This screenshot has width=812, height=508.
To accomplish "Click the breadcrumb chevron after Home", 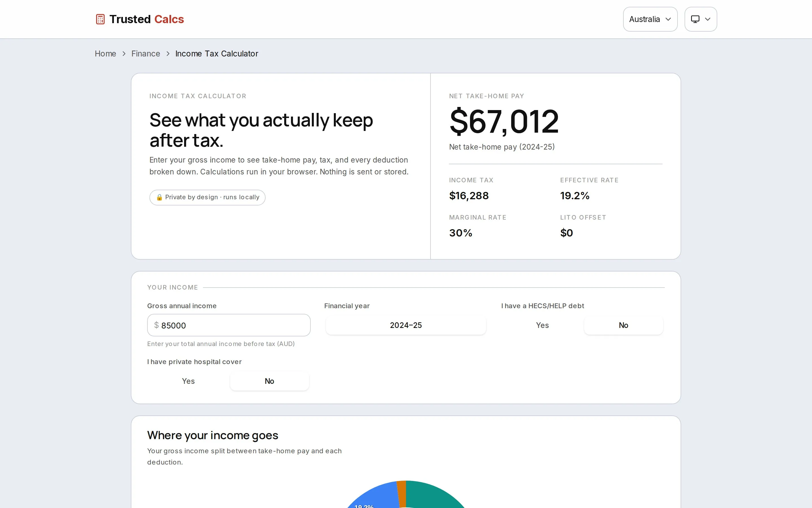I will click(x=124, y=54).
